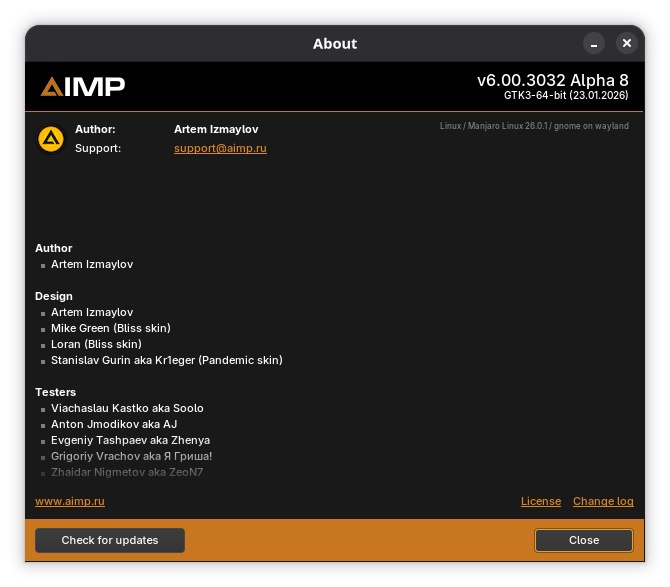
Task: Click Stanislav Gurin aka Kr1eger credit entry
Action: click(x=166, y=360)
